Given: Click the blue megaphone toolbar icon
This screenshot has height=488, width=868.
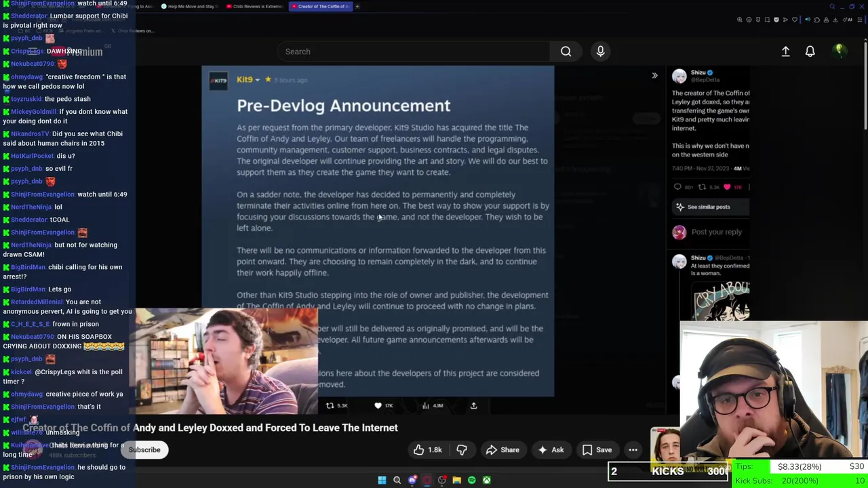Looking at the screenshot, I should [808, 20].
